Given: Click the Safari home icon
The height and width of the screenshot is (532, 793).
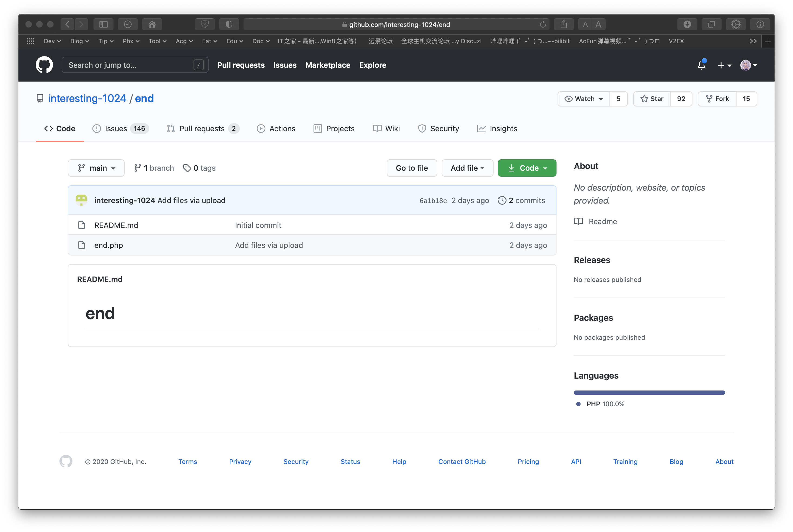Looking at the screenshot, I should point(152,24).
